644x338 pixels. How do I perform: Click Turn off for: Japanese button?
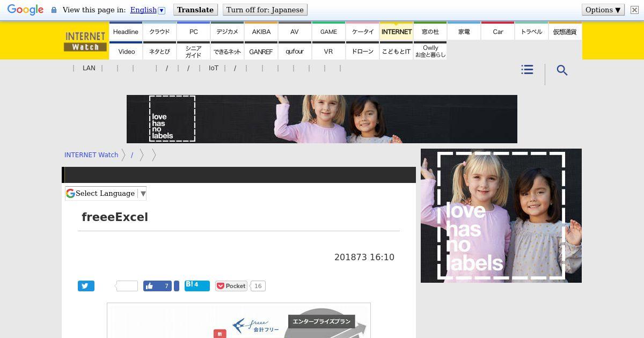(x=265, y=10)
